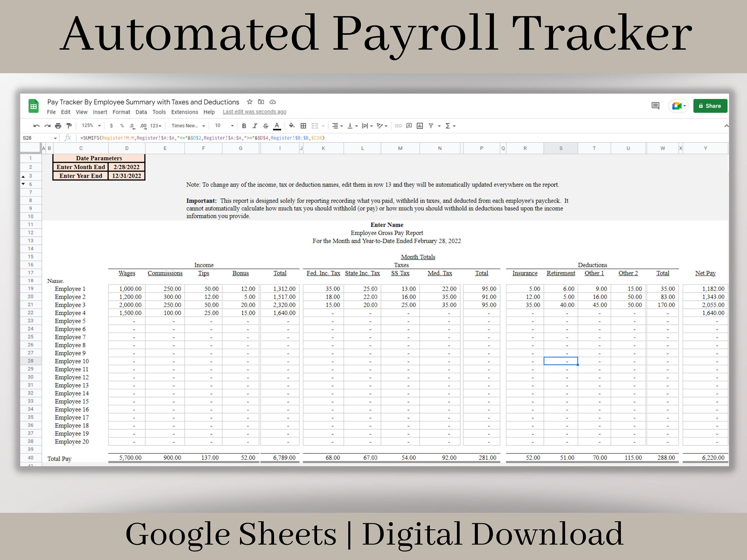Image resolution: width=747 pixels, height=560 pixels.
Task: Click the Name Box showing S28
Action: pyautogui.click(x=40, y=138)
